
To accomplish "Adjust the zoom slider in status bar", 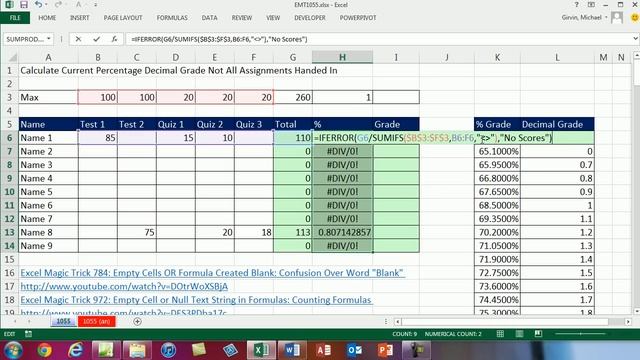I will click(581, 334).
